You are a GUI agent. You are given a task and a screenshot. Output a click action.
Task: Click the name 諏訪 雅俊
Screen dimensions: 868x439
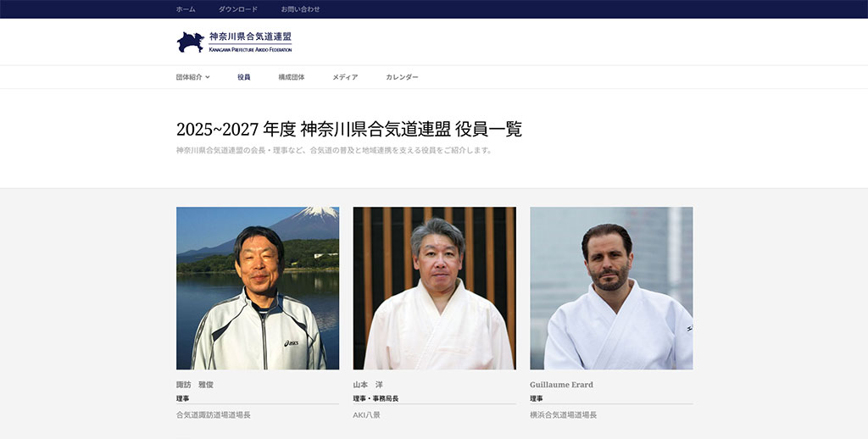[x=195, y=385]
